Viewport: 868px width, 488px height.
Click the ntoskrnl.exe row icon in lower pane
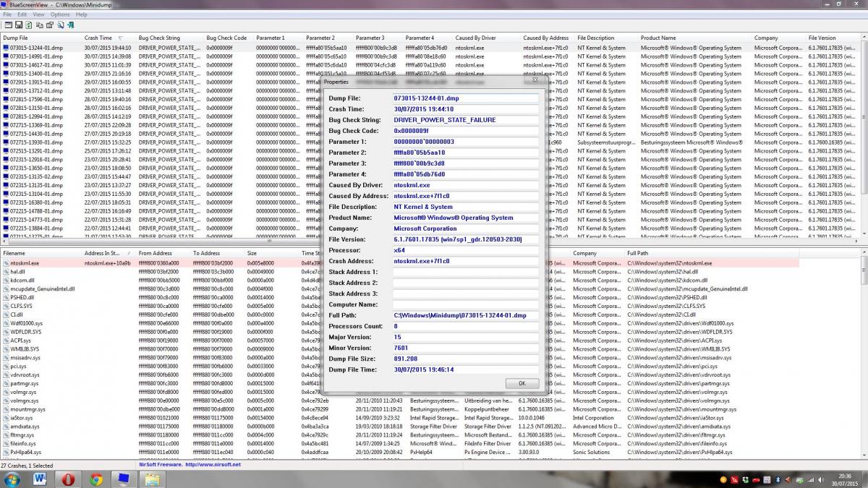pyautogui.click(x=6, y=263)
